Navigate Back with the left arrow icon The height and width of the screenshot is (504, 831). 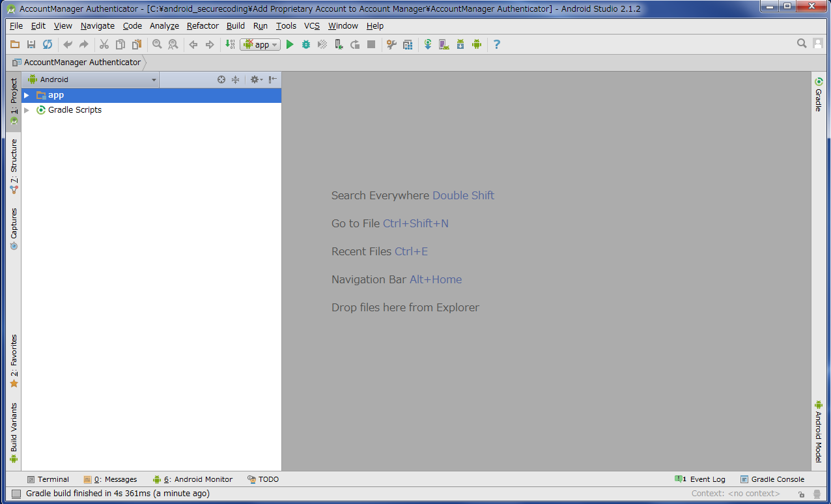pyautogui.click(x=193, y=44)
